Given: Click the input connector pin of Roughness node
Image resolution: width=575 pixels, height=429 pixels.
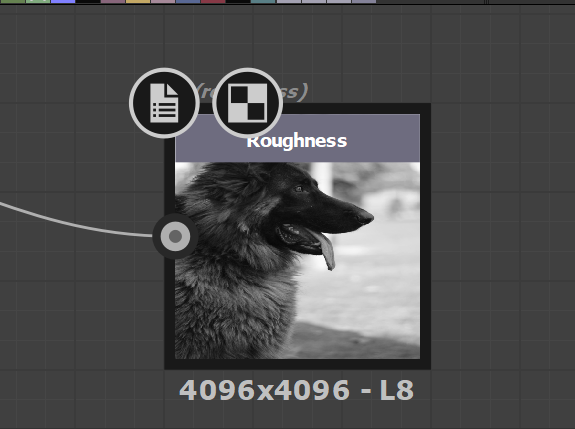Looking at the screenshot, I should coord(175,236).
